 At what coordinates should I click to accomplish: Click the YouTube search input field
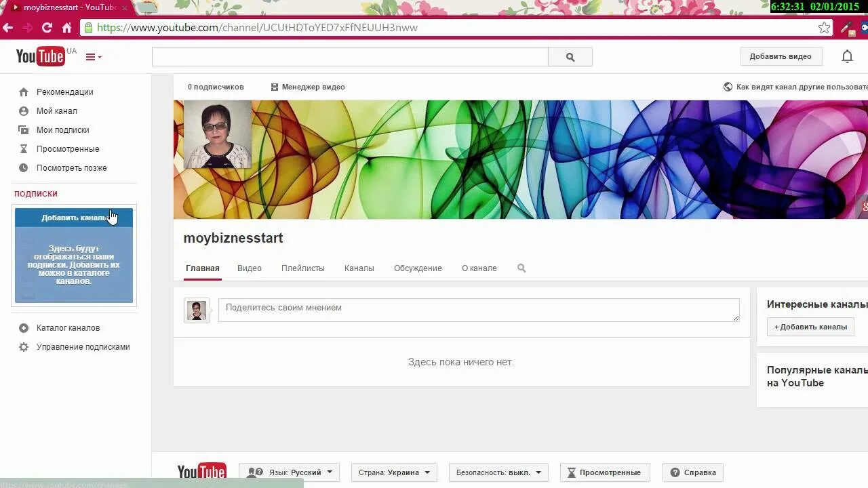pos(350,57)
